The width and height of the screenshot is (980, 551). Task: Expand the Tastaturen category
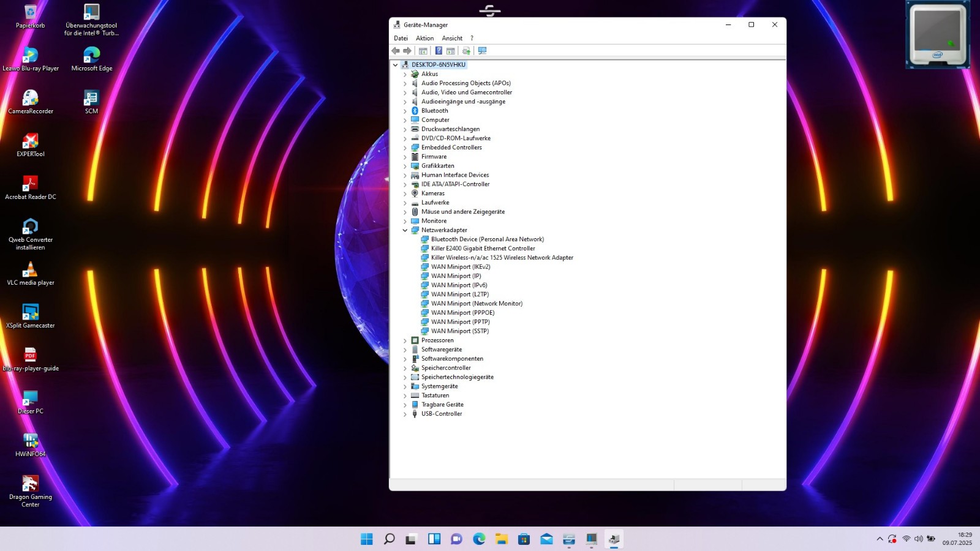[405, 395]
